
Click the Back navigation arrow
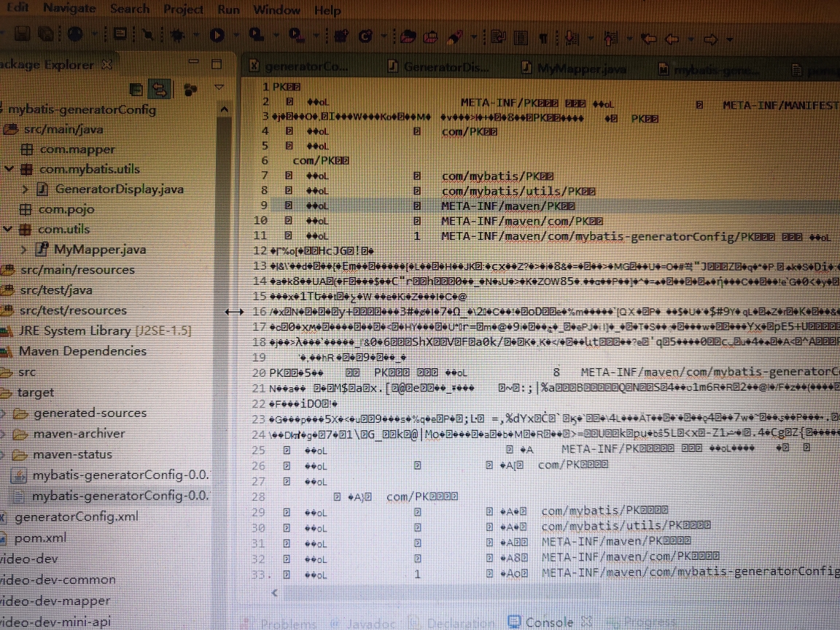[672, 39]
